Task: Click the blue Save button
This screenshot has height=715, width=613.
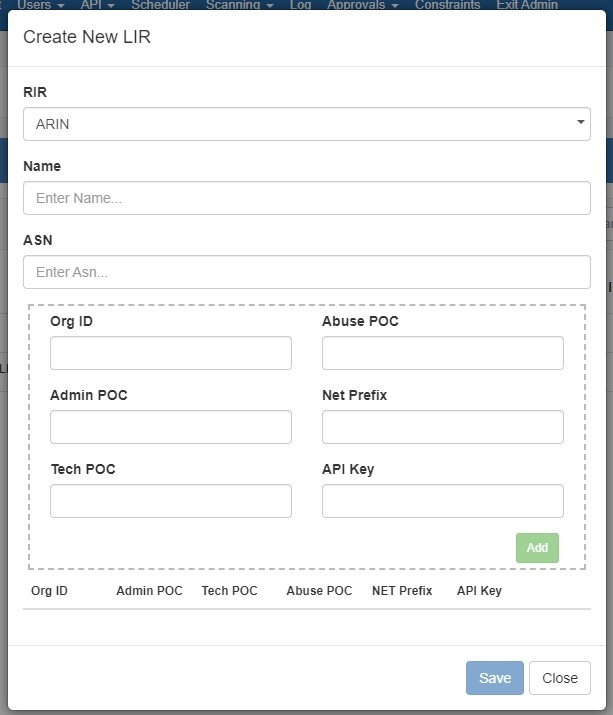Action: tap(494, 678)
